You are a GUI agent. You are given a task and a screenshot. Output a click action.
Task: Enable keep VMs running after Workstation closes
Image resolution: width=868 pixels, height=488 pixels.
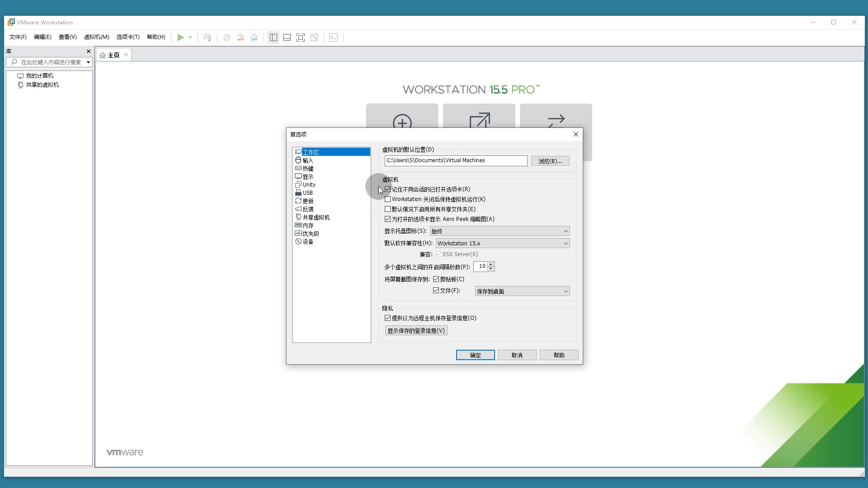coord(388,199)
